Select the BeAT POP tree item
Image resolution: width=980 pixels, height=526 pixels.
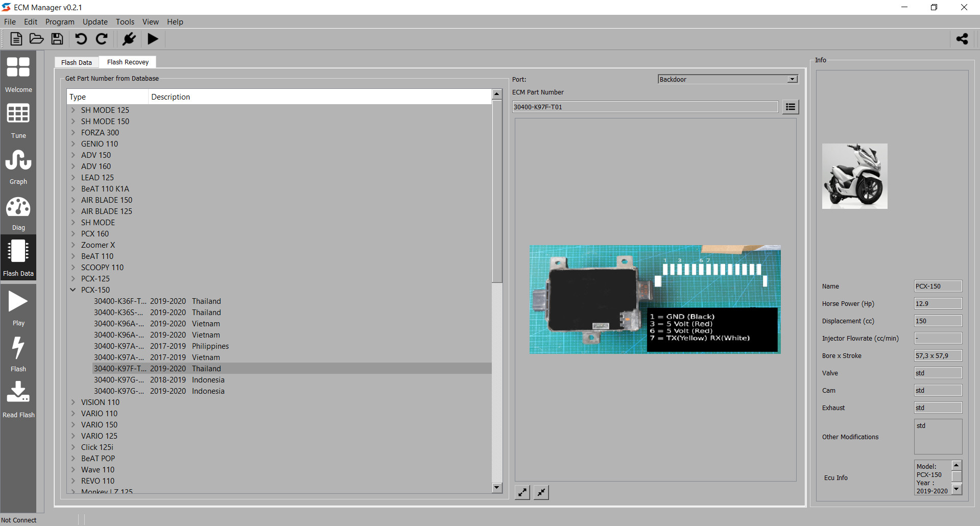pyautogui.click(x=98, y=459)
